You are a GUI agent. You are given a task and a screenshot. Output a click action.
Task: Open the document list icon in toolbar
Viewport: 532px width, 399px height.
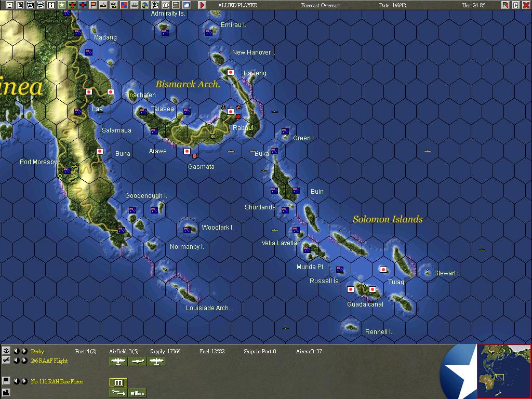(x=20, y=5)
